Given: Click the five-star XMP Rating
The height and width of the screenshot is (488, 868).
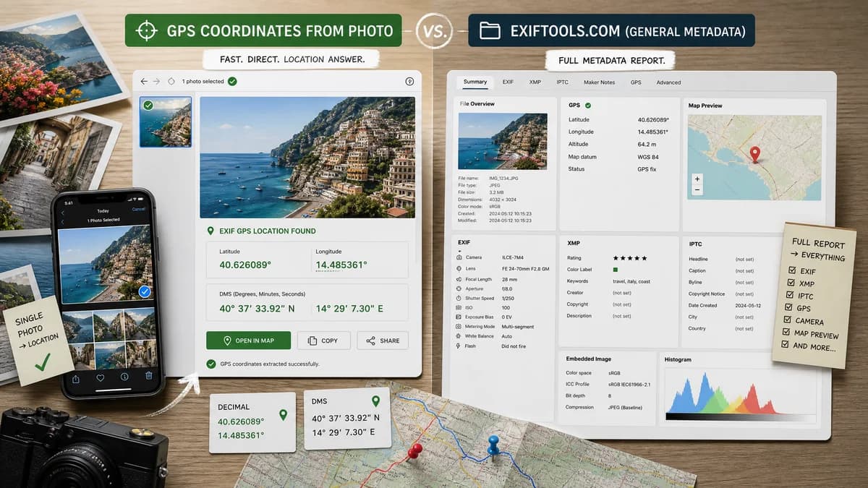Looking at the screenshot, I should [629, 258].
